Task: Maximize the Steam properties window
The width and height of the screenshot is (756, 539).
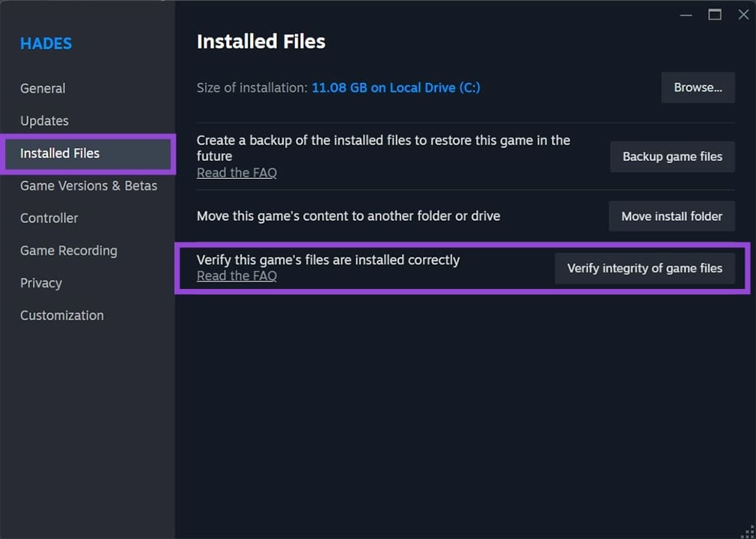Action: [x=714, y=14]
